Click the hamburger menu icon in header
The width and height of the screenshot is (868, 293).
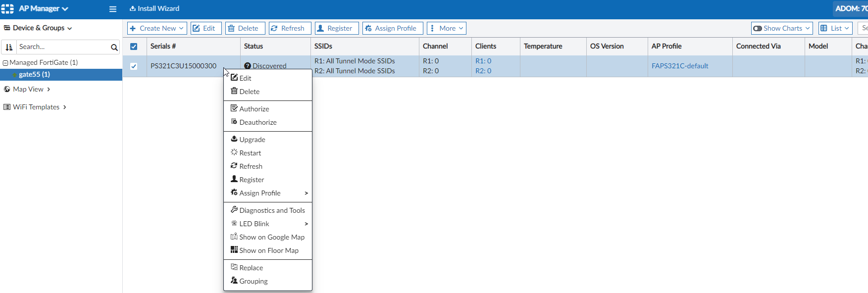click(x=113, y=9)
